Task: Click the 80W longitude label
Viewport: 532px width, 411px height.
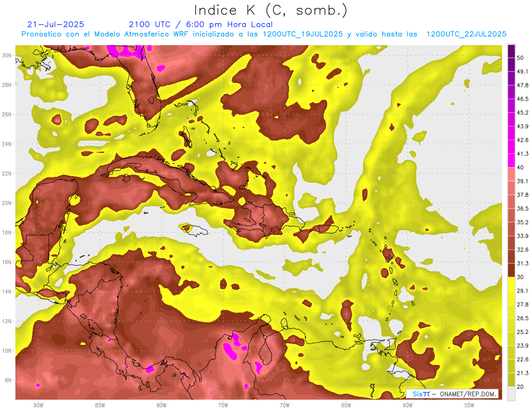Action: pos(161,405)
